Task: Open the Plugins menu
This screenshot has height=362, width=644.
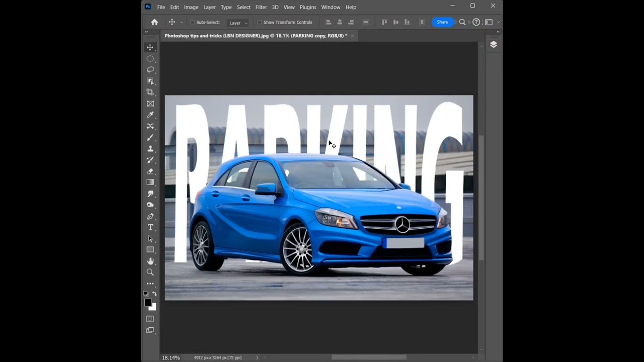Action: [x=308, y=7]
